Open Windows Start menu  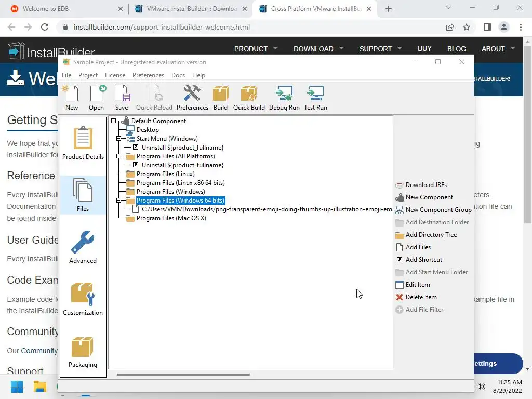tap(17, 387)
